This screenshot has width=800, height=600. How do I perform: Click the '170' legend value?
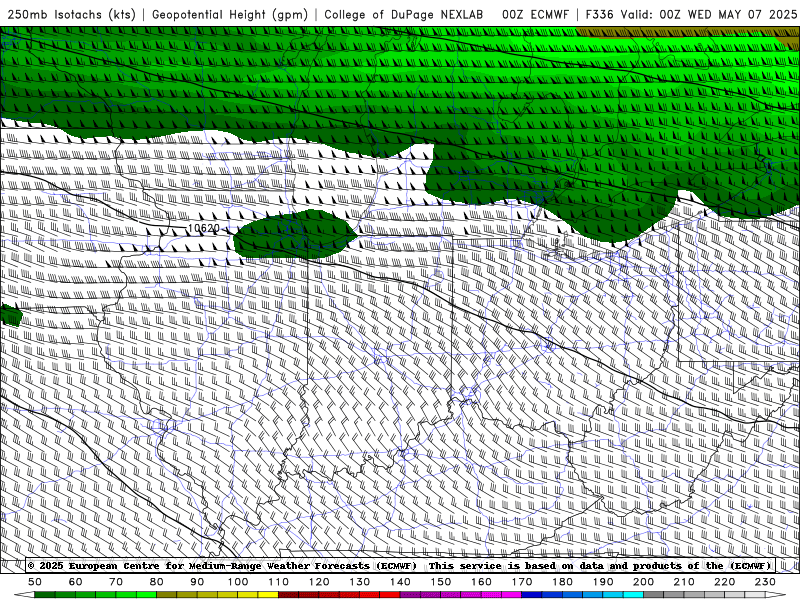pyautogui.click(x=522, y=582)
